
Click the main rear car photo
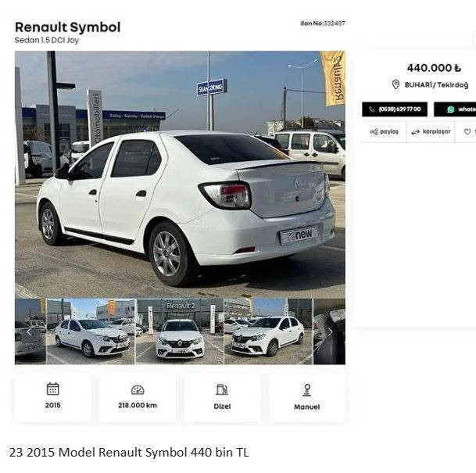(x=180, y=174)
